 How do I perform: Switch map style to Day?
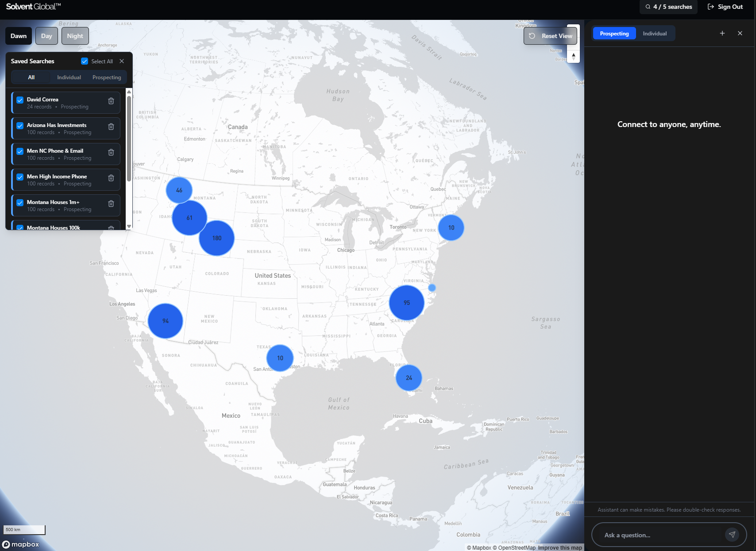click(x=46, y=36)
